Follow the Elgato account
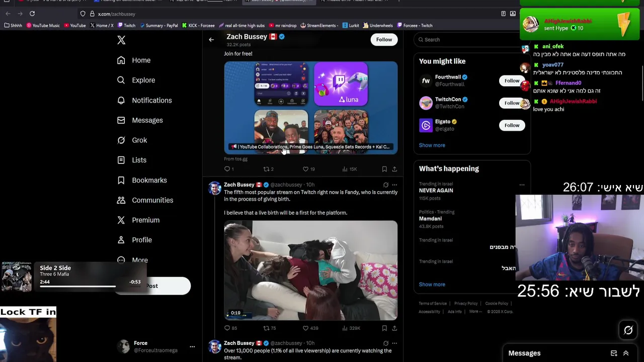This screenshot has height=362, width=644. click(x=512, y=125)
